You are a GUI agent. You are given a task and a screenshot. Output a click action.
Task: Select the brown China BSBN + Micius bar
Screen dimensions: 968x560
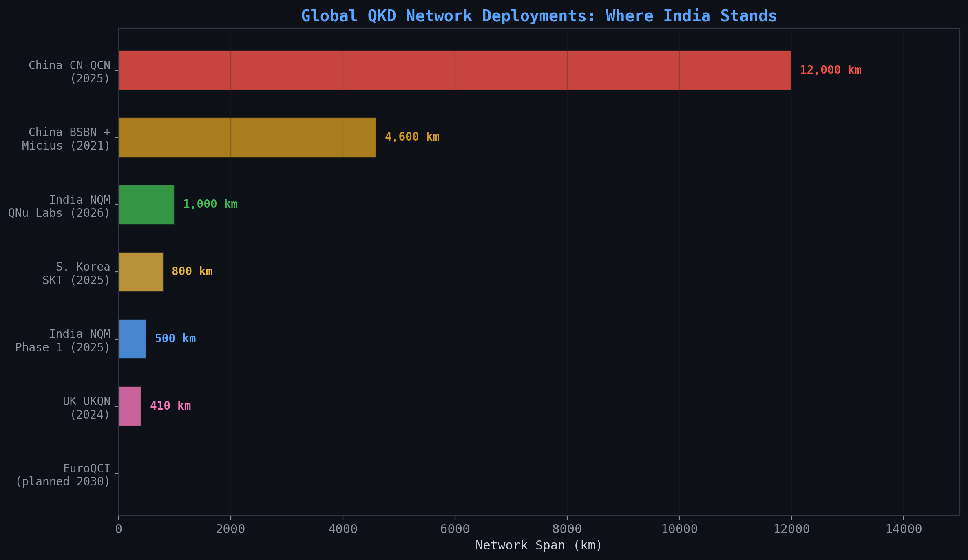pyautogui.click(x=247, y=137)
